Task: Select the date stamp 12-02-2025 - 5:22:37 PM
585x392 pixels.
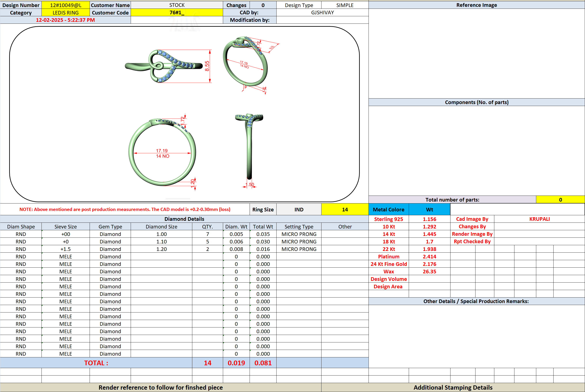Action: click(65, 20)
